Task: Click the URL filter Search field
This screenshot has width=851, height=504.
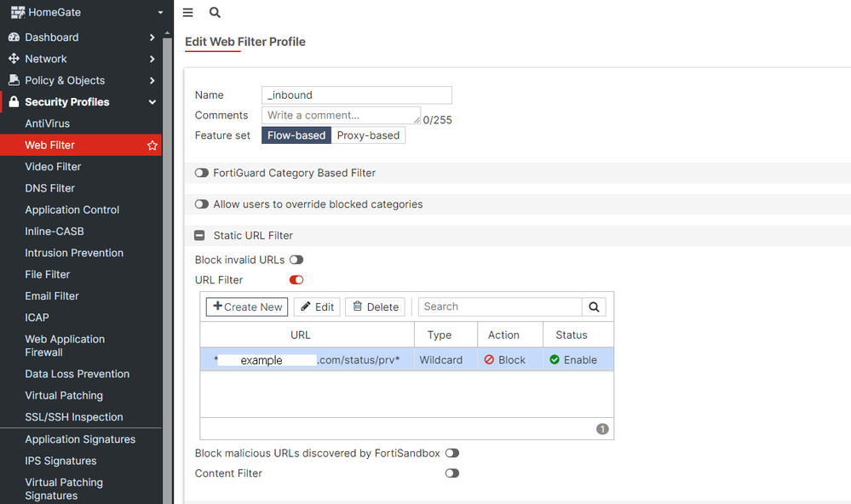Action: [x=500, y=306]
